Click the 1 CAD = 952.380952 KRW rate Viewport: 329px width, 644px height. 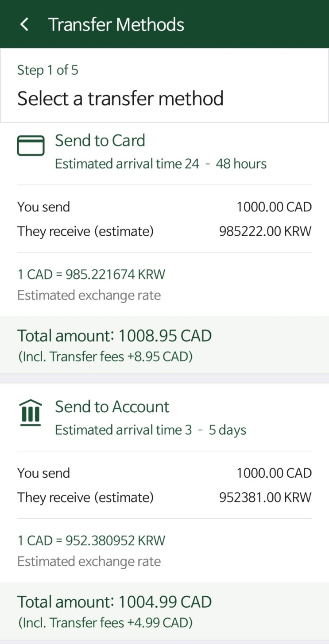(91, 540)
